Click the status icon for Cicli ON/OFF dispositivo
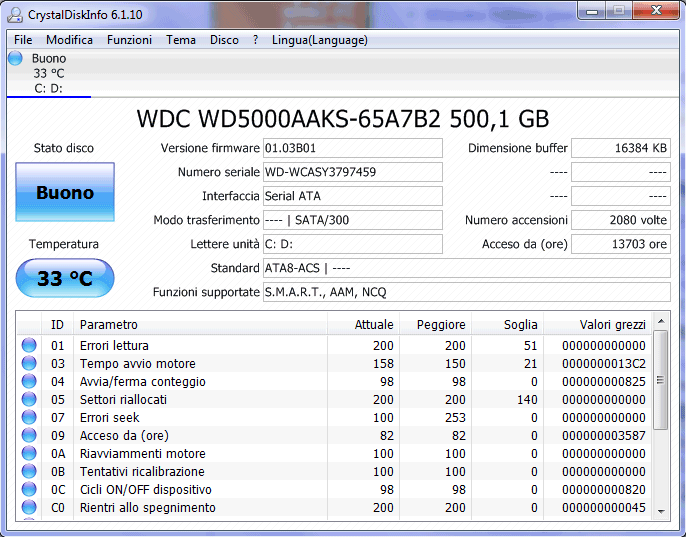Image resolution: width=686 pixels, height=537 pixels. pyautogui.click(x=29, y=489)
